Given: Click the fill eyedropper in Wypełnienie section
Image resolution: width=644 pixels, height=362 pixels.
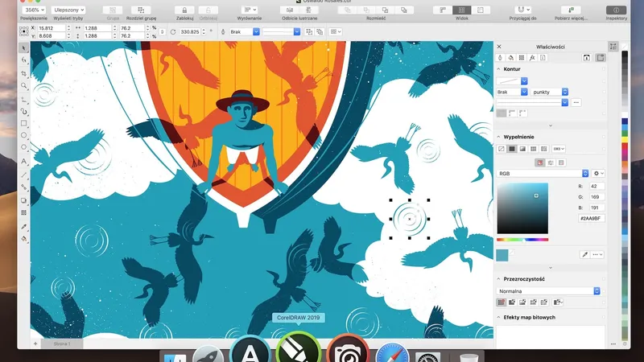Looking at the screenshot, I should pos(585,254).
